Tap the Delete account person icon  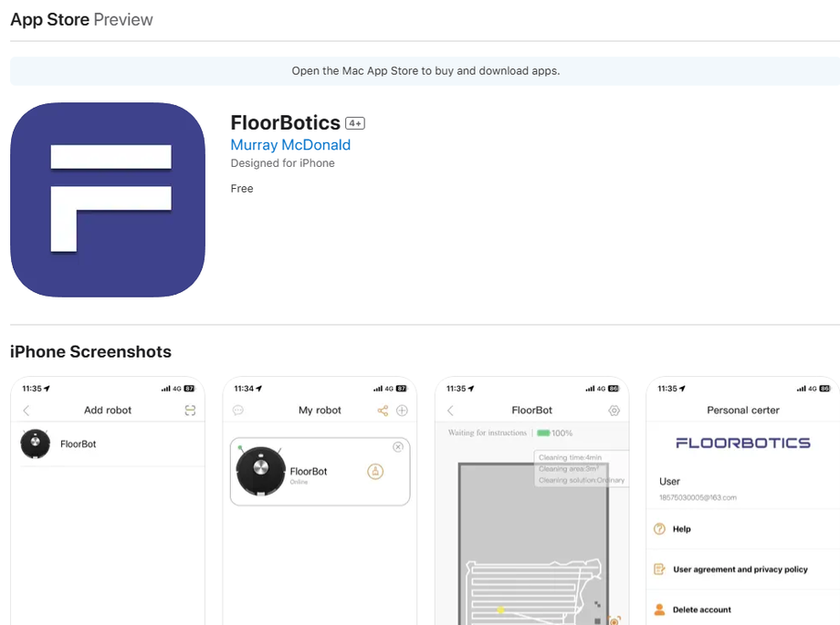(x=659, y=609)
